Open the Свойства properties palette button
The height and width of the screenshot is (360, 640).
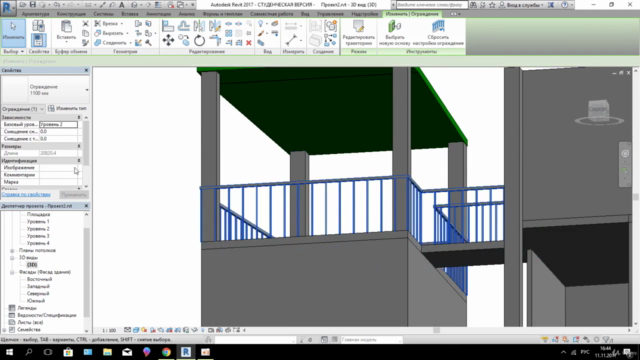tap(38, 40)
